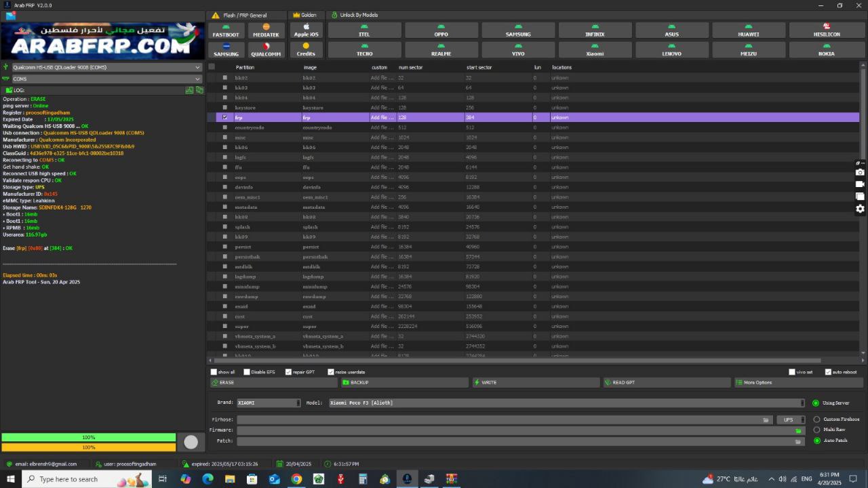
Task: Click the copy log icon in LOG header
Action: coord(199,90)
